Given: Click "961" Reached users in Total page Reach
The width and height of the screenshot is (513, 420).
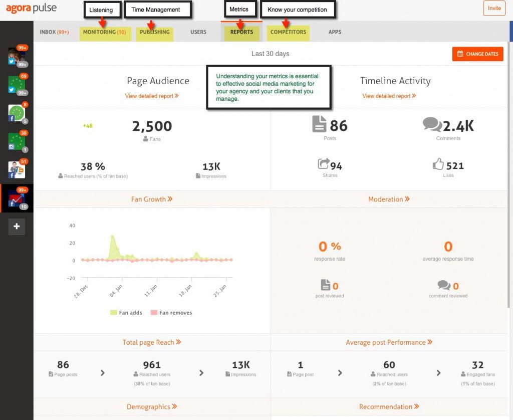Looking at the screenshot, I should click(152, 365).
